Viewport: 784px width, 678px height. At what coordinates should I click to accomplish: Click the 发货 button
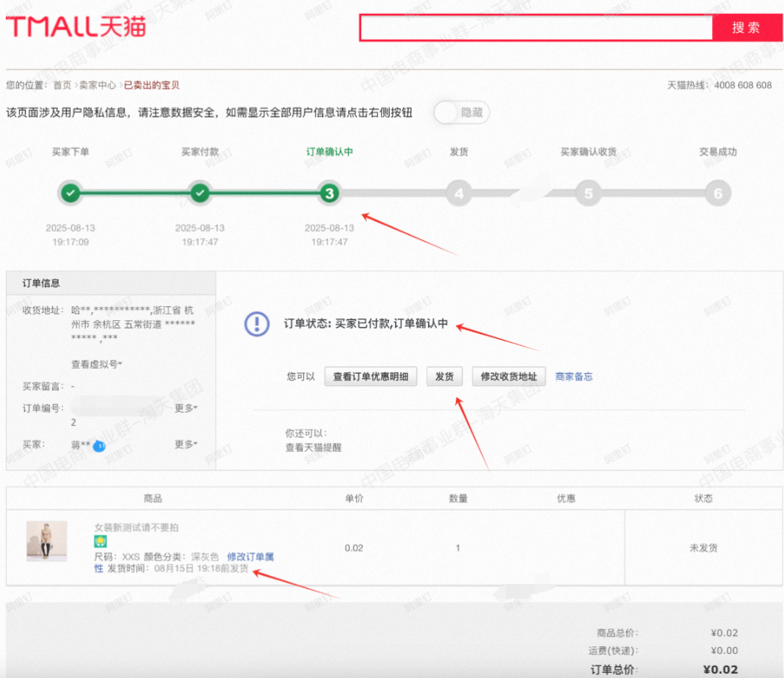click(444, 376)
